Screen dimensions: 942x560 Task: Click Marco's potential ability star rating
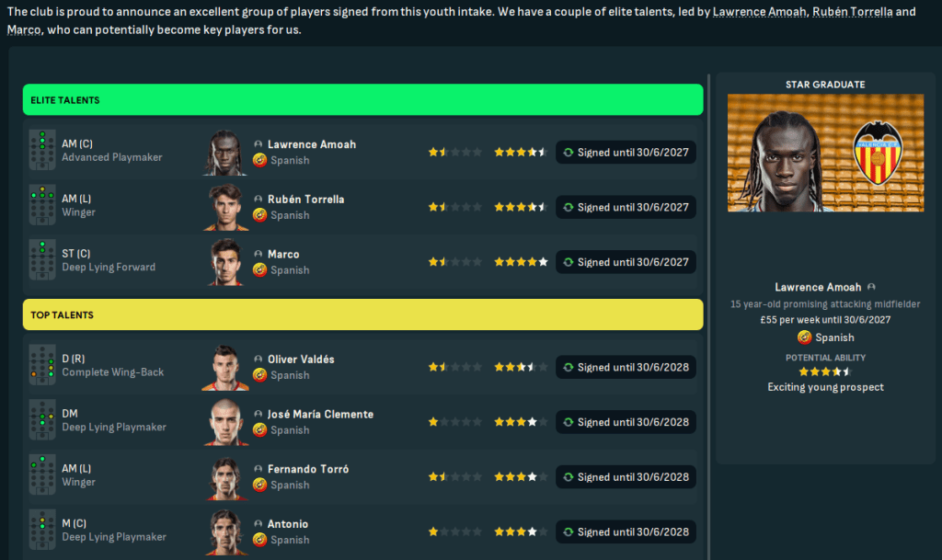521,262
